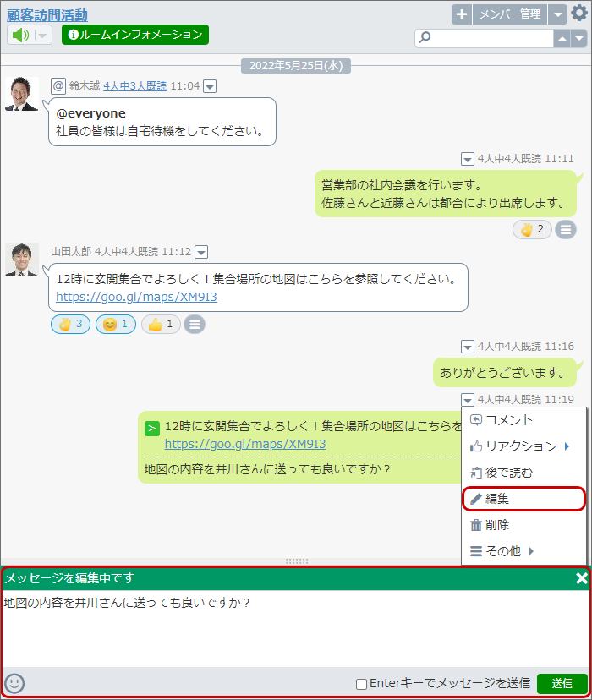Open メンバー管理 member management

pos(509,14)
